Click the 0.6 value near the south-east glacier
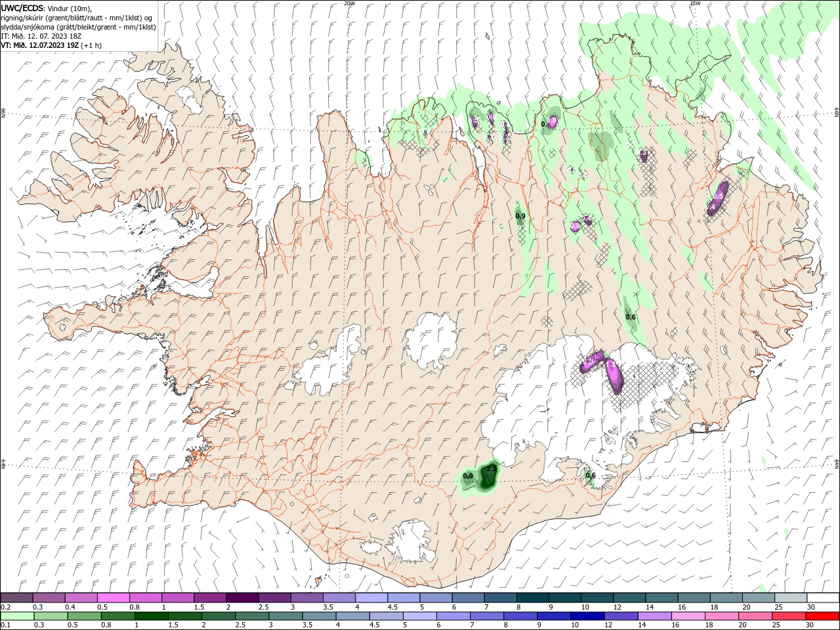Image resolution: width=840 pixels, height=630 pixels. [590, 475]
